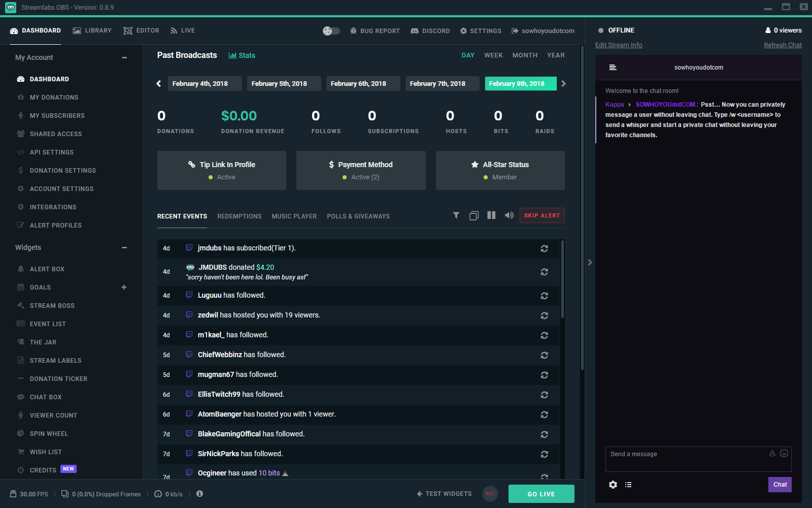Collapse the Widgets section
This screenshot has width=812, height=508.
click(124, 247)
